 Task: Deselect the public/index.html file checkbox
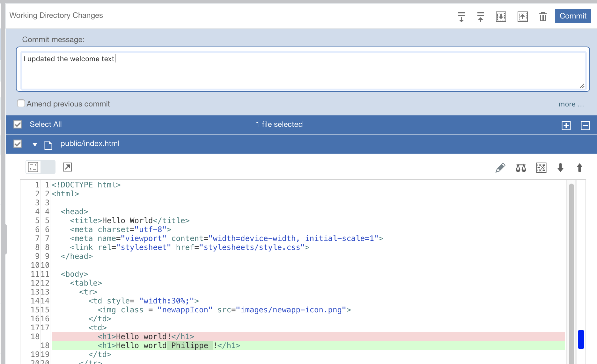(x=18, y=144)
